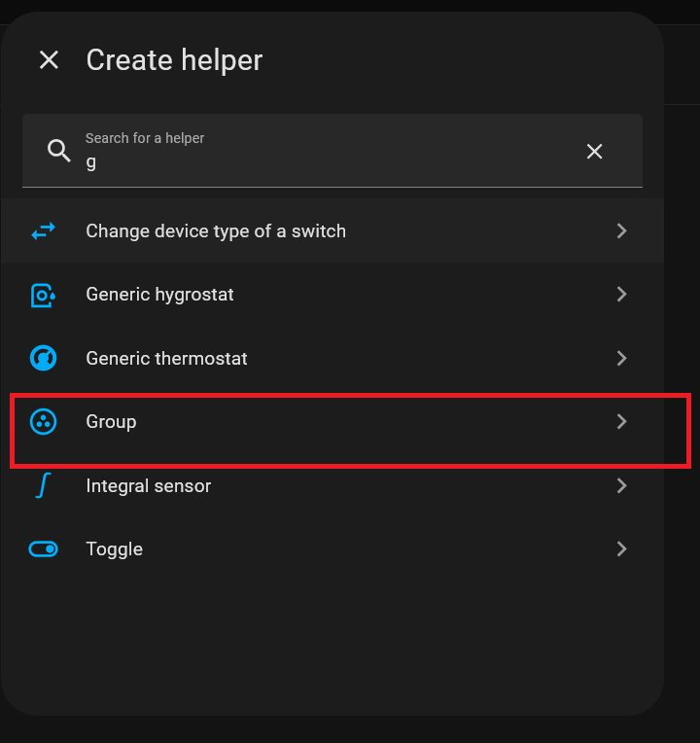The width and height of the screenshot is (700, 743).
Task: Click the Group helper icon
Action: (43, 422)
